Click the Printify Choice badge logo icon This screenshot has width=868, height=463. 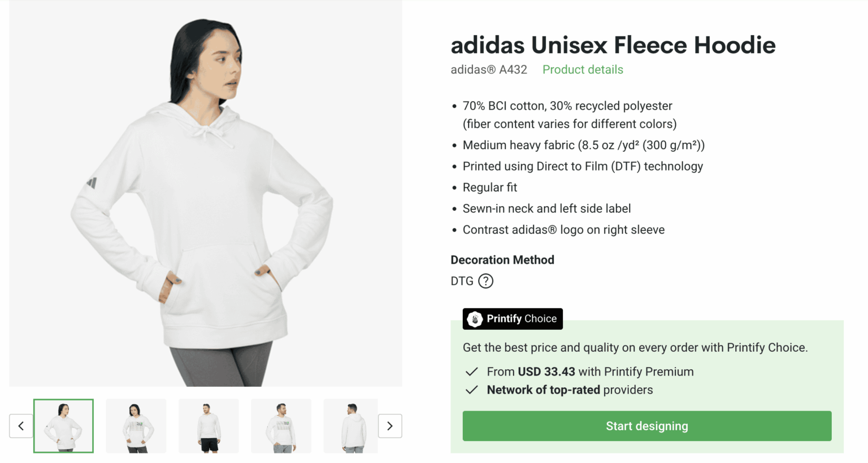[x=475, y=319]
